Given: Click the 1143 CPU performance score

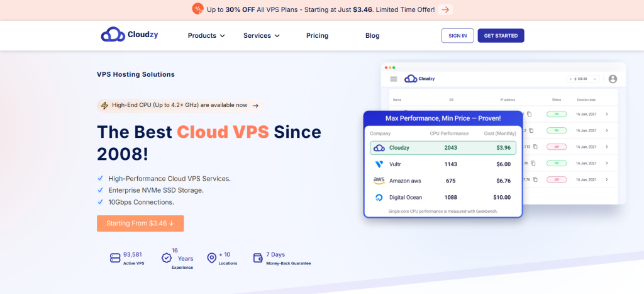Looking at the screenshot, I should coord(450,164).
